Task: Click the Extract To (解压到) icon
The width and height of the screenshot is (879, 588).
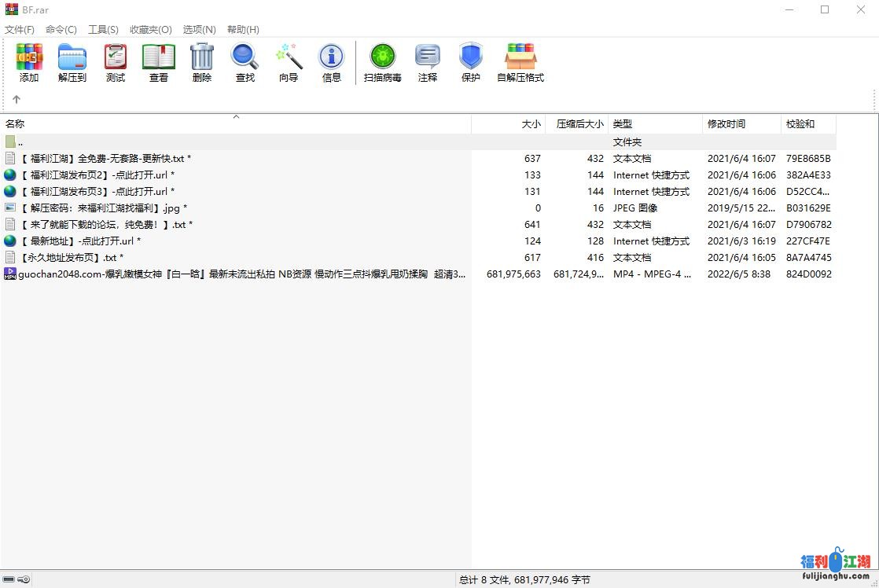Action: pos(72,63)
